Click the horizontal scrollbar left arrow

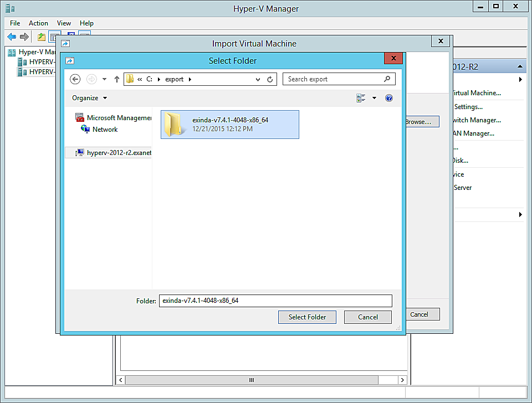click(120, 380)
